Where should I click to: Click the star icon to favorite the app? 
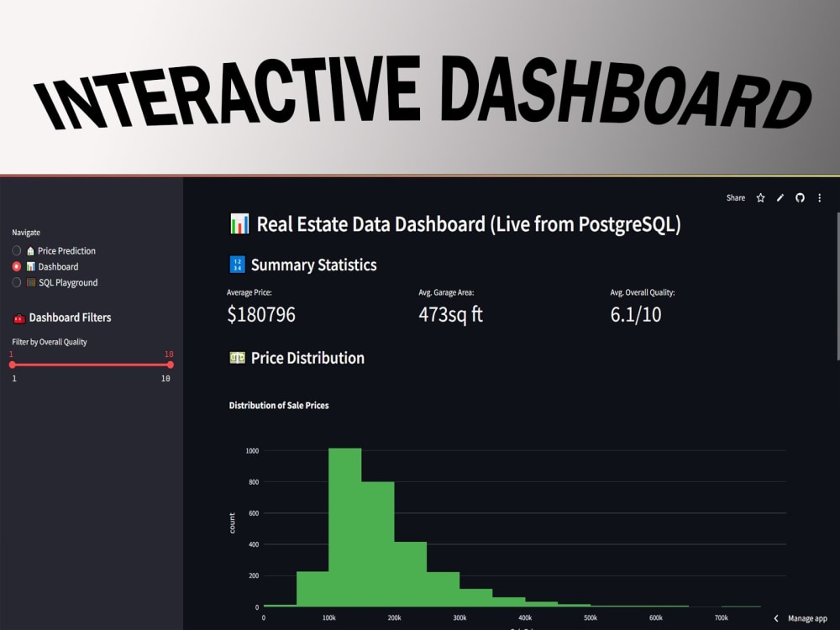[760, 197]
